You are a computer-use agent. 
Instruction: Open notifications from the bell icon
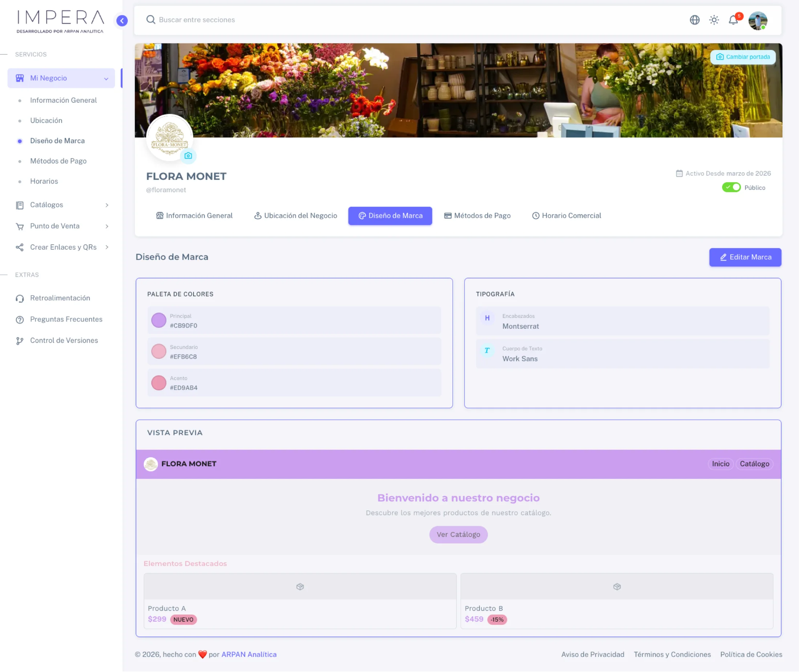pyautogui.click(x=733, y=20)
